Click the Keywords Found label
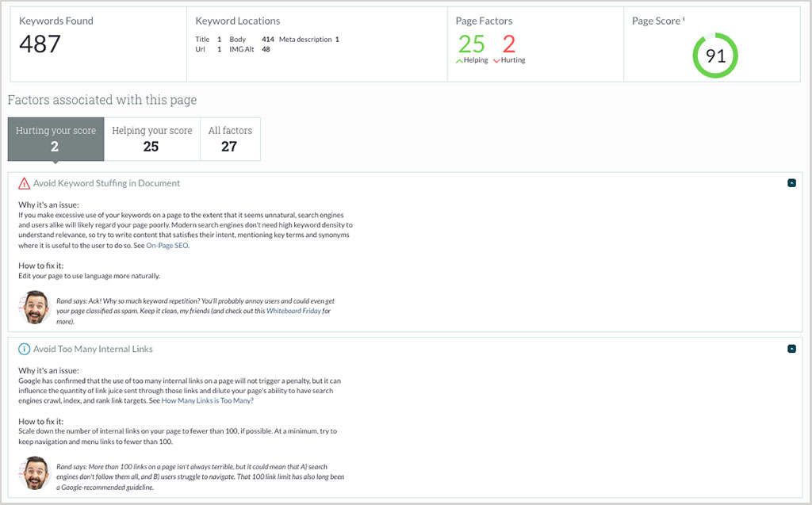Viewport: 812px width, 505px height. click(56, 21)
